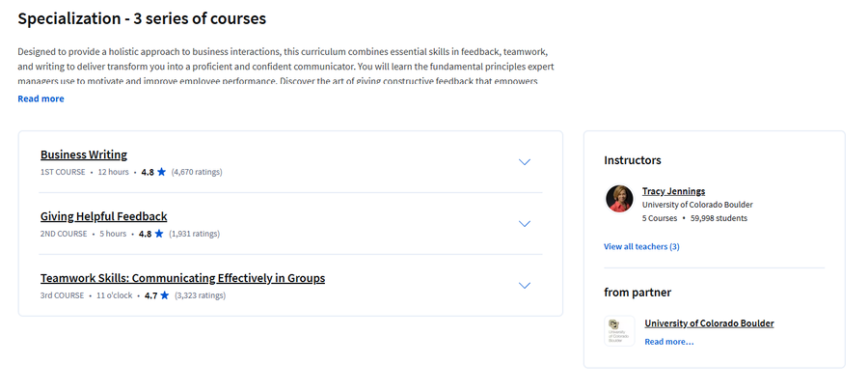Open University of Colorado Boulder partner link

(709, 323)
